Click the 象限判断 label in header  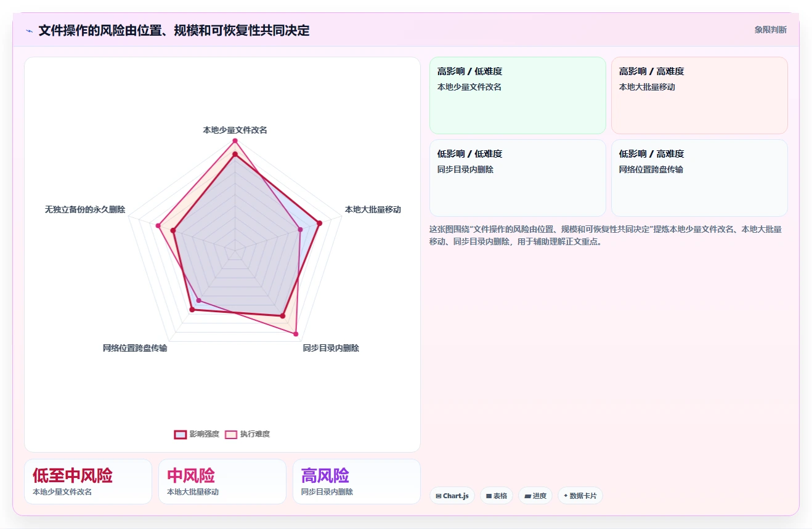click(770, 30)
